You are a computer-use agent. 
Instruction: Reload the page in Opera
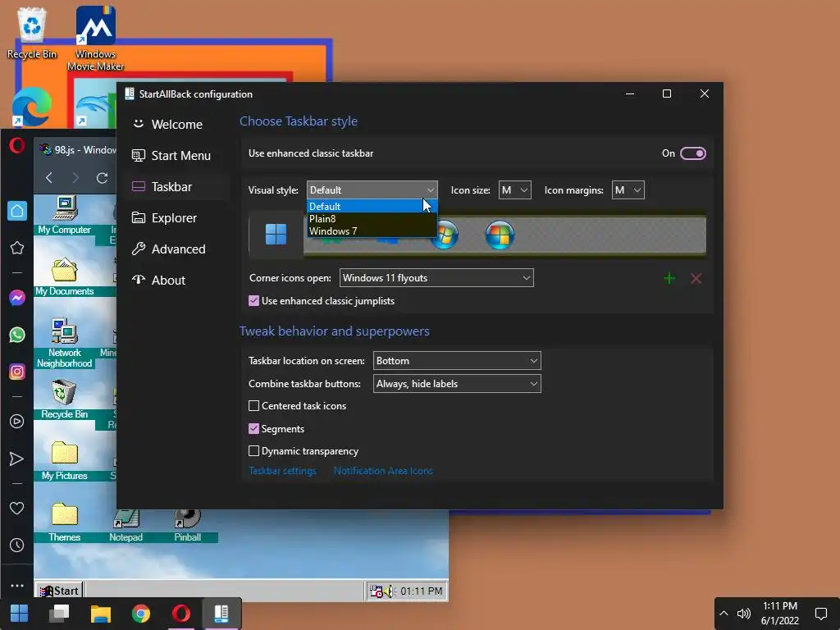click(102, 177)
